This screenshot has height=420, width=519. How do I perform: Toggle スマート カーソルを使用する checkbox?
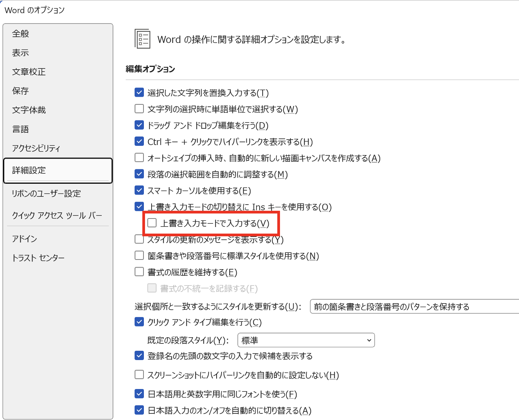pyautogui.click(x=139, y=190)
